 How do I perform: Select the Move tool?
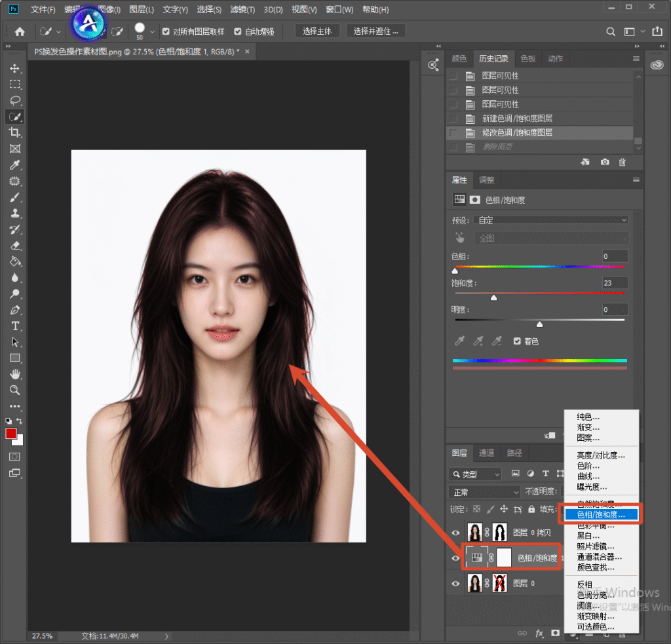point(15,69)
